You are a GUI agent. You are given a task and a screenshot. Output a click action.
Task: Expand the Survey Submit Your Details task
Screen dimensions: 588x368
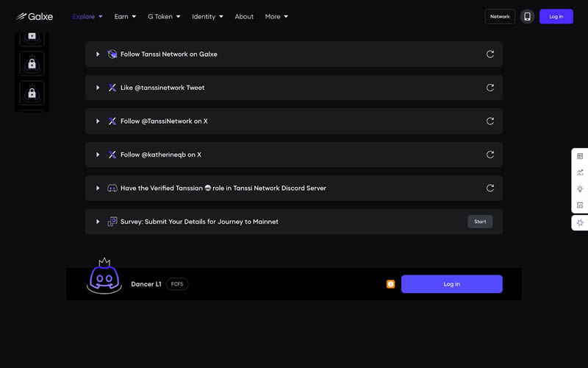point(98,222)
